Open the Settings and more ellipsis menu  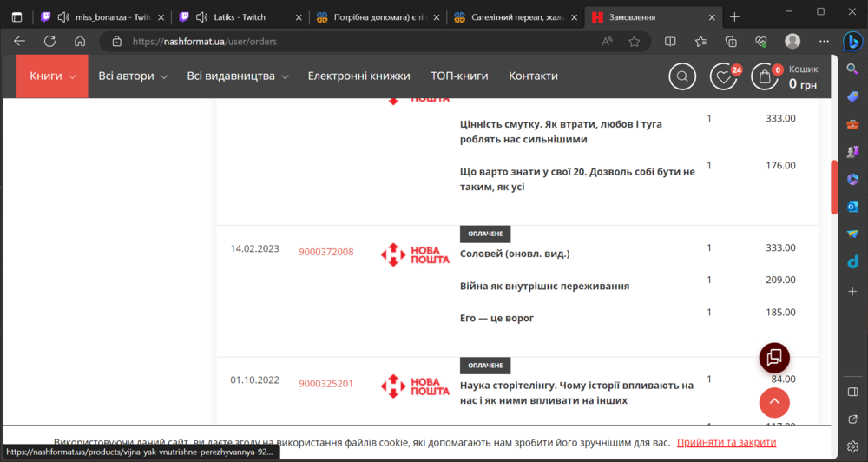click(824, 41)
